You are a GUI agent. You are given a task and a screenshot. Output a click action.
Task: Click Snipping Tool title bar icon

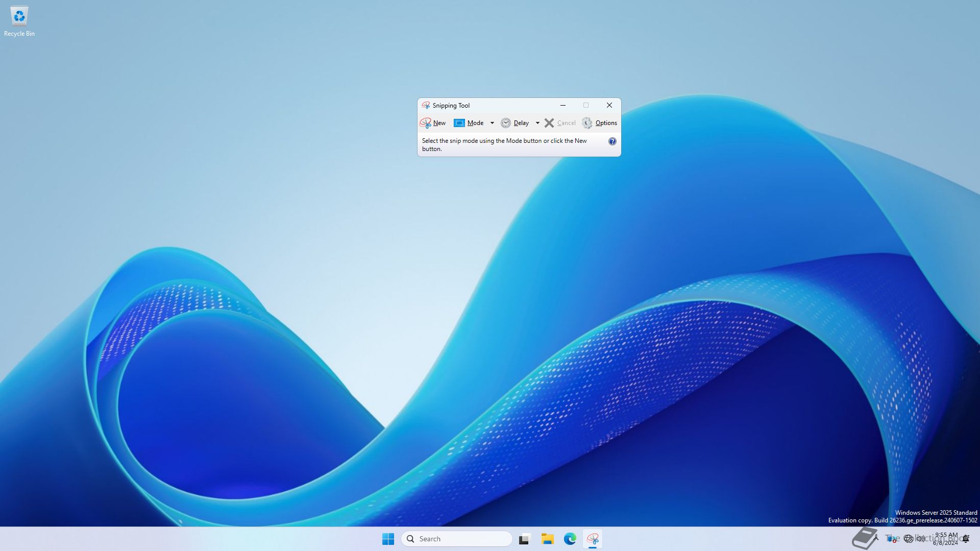(426, 106)
